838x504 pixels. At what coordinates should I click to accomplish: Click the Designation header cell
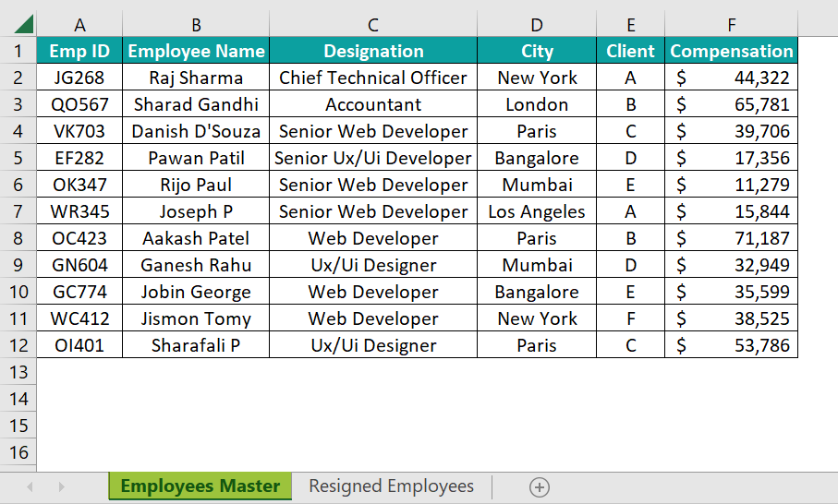tap(373, 51)
